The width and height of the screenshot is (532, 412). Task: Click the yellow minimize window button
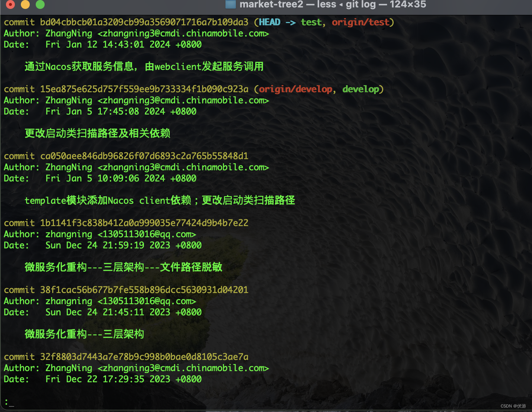click(x=25, y=4)
